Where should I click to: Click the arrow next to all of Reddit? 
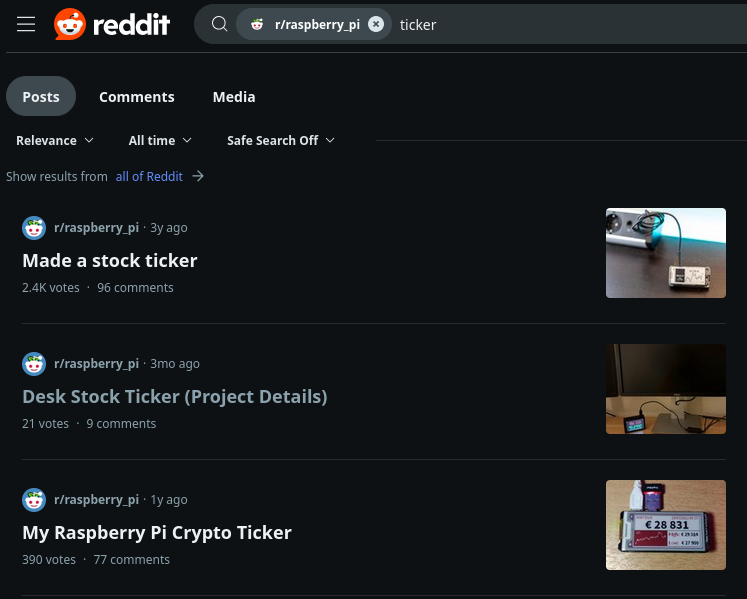point(198,176)
